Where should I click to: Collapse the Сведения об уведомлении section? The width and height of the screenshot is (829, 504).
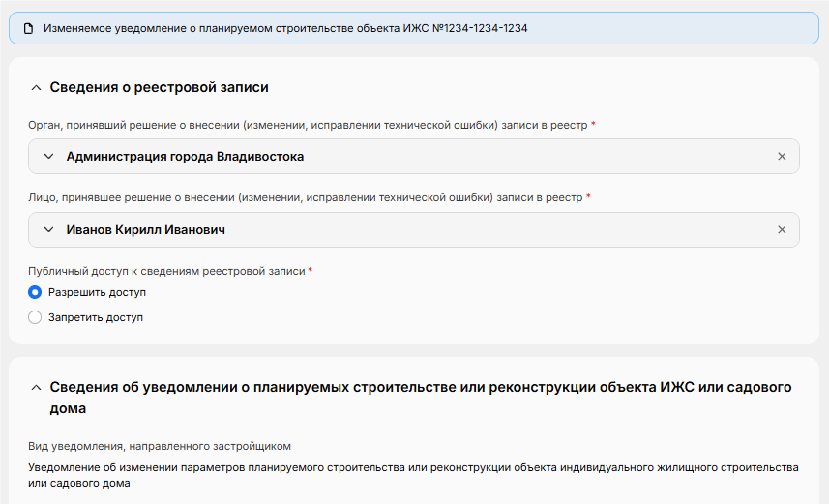coord(36,388)
